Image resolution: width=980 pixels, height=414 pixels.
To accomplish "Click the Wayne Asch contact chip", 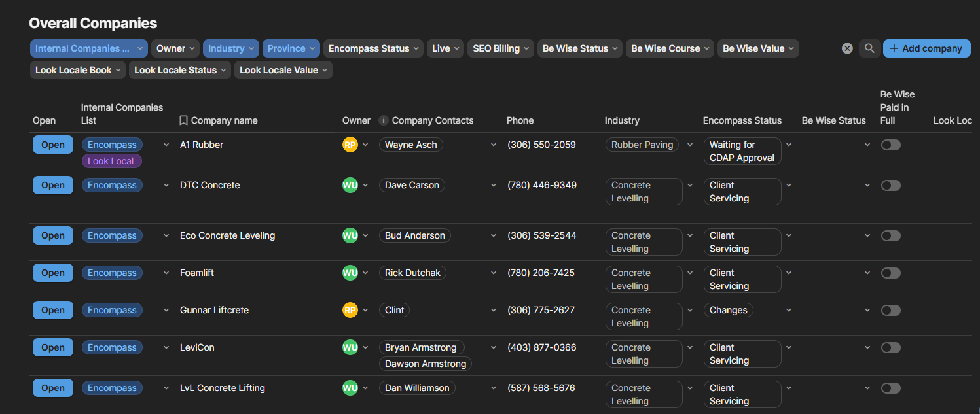I will point(410,145).
